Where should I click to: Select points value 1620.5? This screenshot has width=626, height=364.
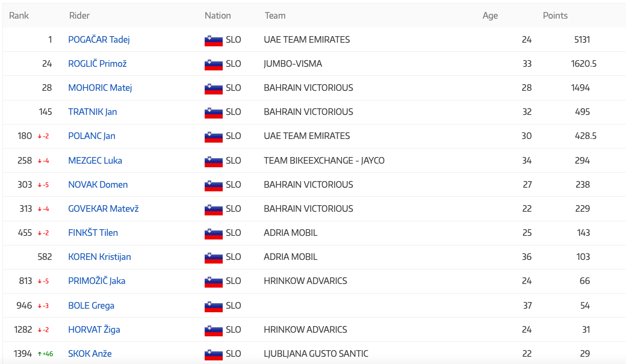click(584, 63)
